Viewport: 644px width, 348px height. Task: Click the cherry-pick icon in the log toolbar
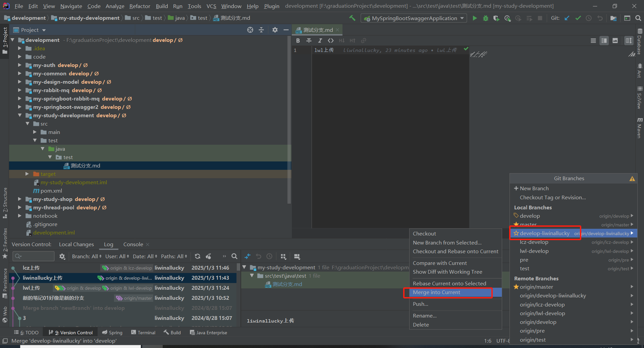209,256
